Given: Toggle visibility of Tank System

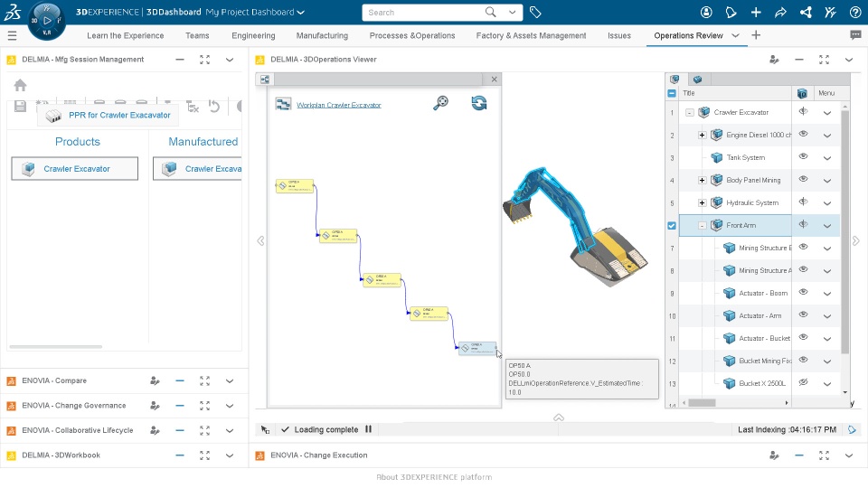Looking at the screenshot, I should point(803,157).
